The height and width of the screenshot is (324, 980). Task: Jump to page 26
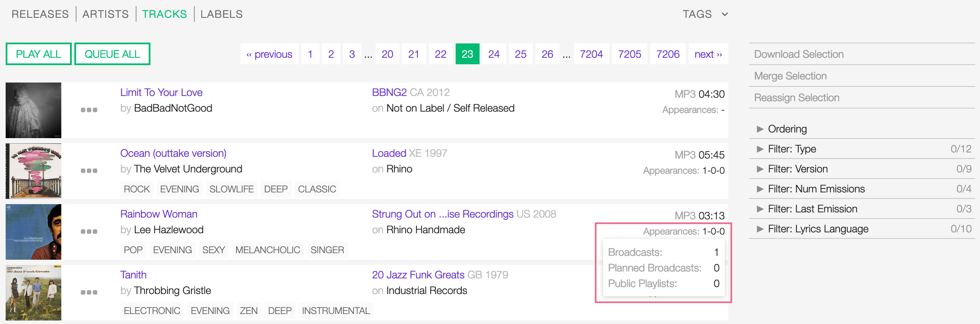(547, 54)
